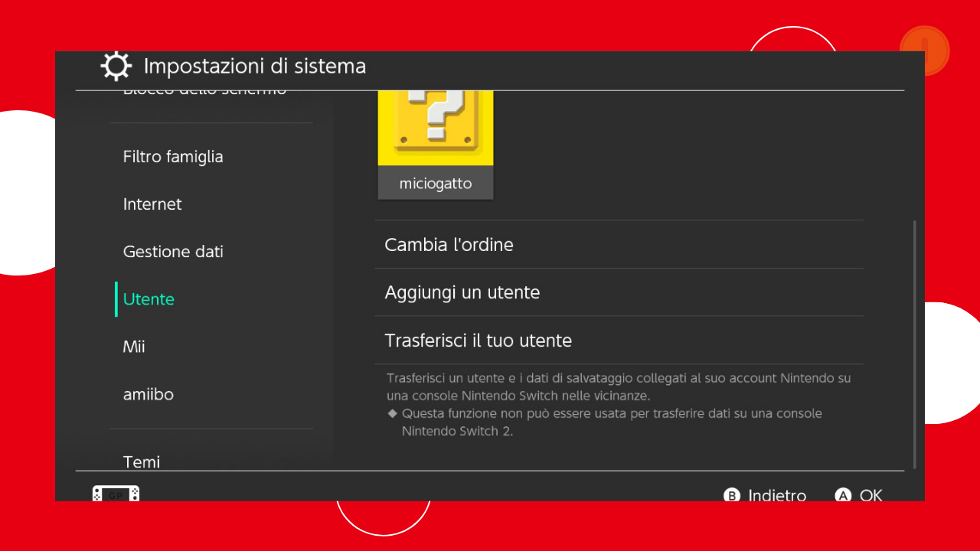Click the A button icon for OK

tap(843, 495)
